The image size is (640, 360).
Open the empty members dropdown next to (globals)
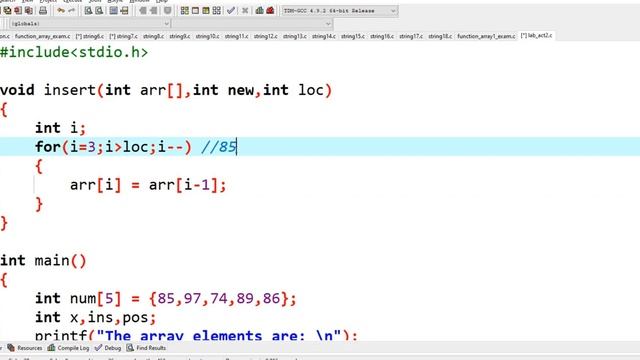coord(252,24)
